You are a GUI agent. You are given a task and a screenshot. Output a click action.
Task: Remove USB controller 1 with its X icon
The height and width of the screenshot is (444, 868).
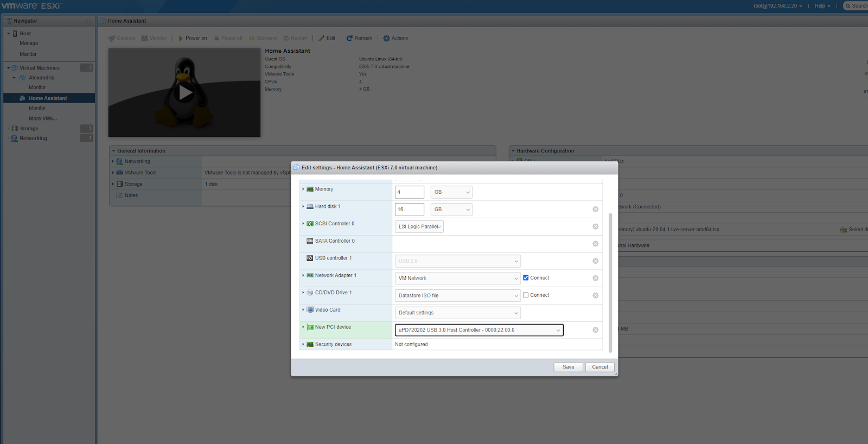595,261
